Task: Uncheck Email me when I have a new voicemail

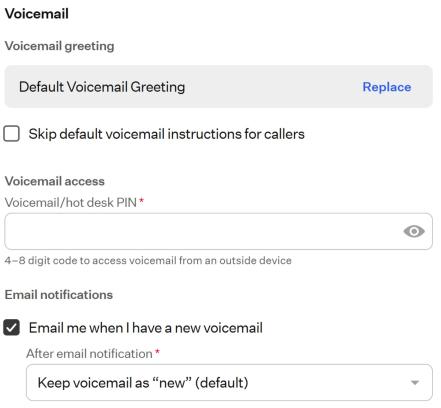Action: (12, 327)
